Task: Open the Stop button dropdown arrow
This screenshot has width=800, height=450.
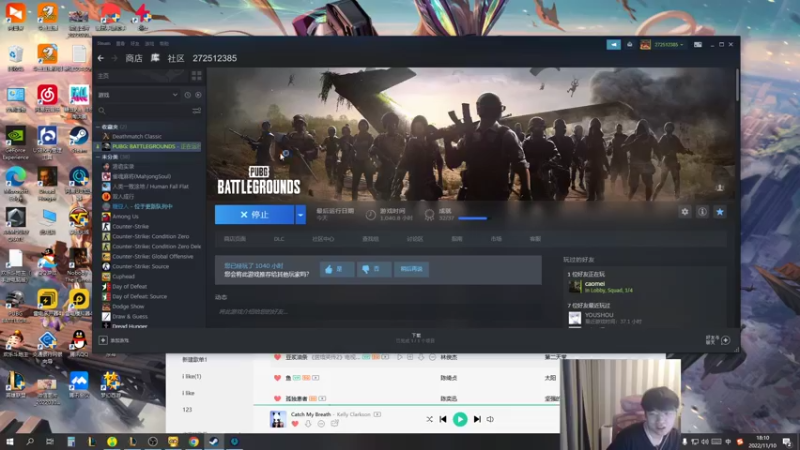Action: tap(301, 215)
